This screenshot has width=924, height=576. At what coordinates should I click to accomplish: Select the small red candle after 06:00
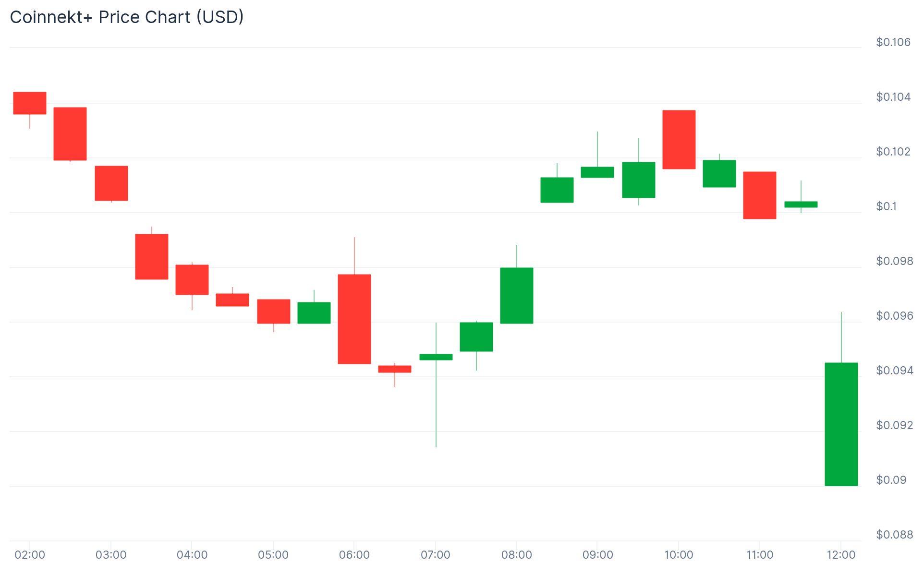[395, 369]
